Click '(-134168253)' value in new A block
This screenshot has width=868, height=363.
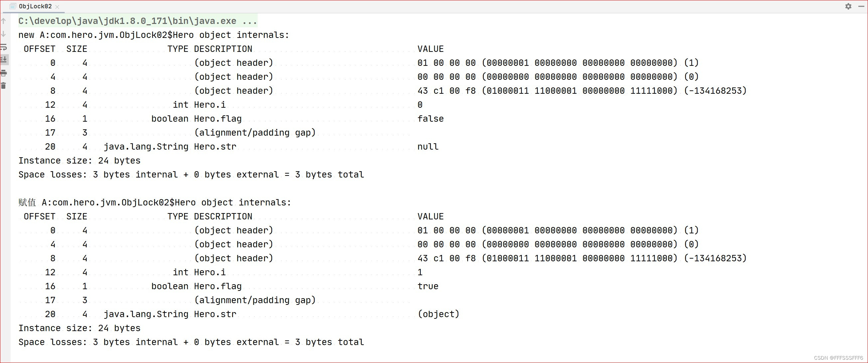click(715, 91)
